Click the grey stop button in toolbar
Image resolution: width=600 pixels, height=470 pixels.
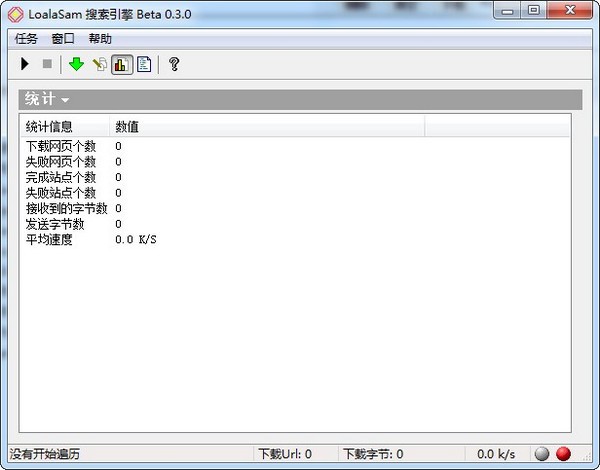tap(47, 64)
